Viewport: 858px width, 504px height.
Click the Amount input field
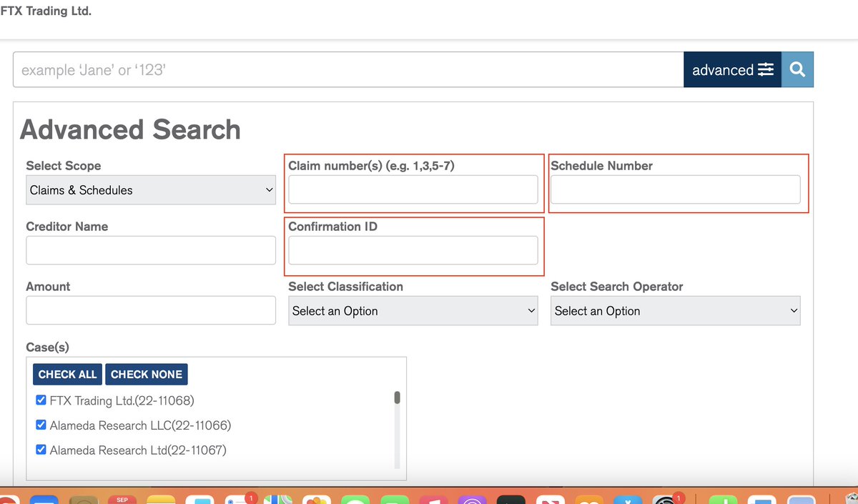coord(151,310)
